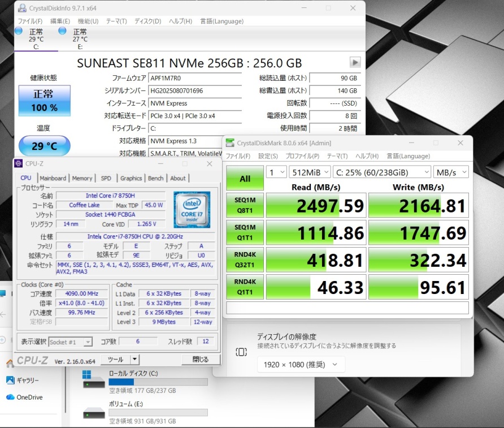Click the ツール button in CPU-Z
504x428 pixels.
tap(115, 359)
